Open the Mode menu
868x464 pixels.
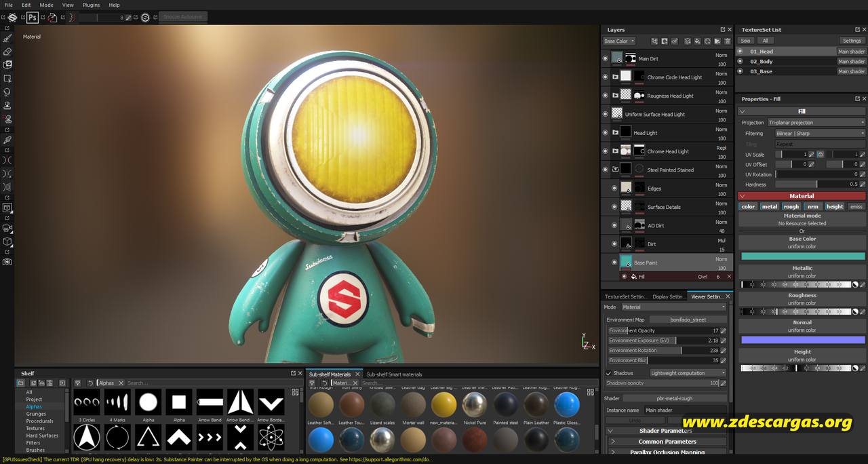tap(46, 5)
